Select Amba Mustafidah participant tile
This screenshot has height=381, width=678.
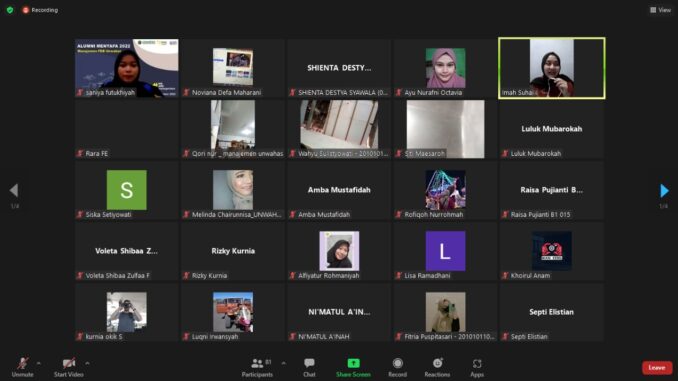(x=339, y=190)
